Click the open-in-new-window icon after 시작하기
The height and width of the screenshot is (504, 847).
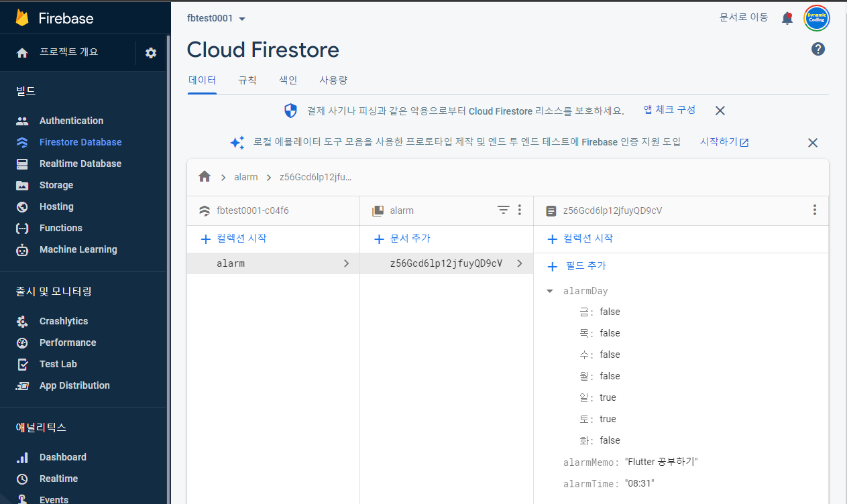(744, 142)
